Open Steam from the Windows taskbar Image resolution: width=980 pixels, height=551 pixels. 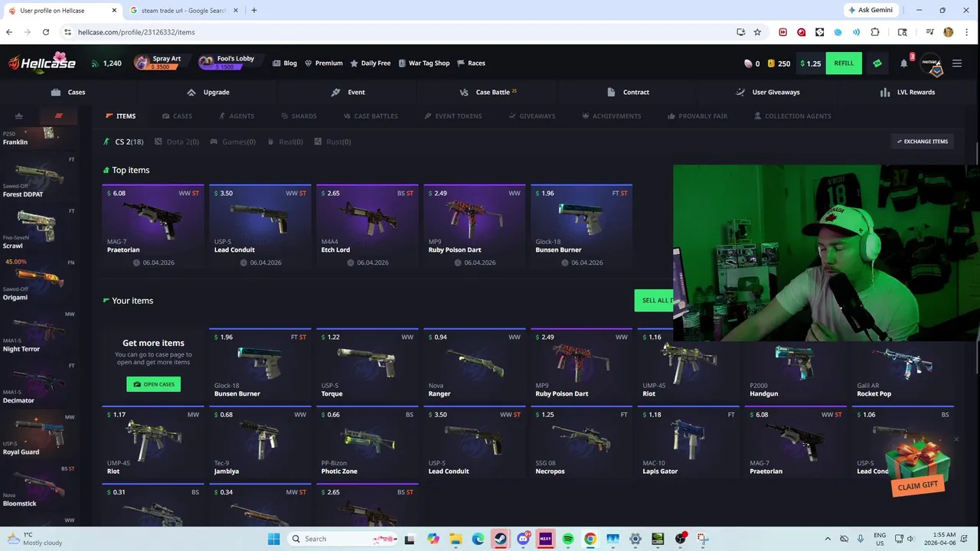(500, 539)
